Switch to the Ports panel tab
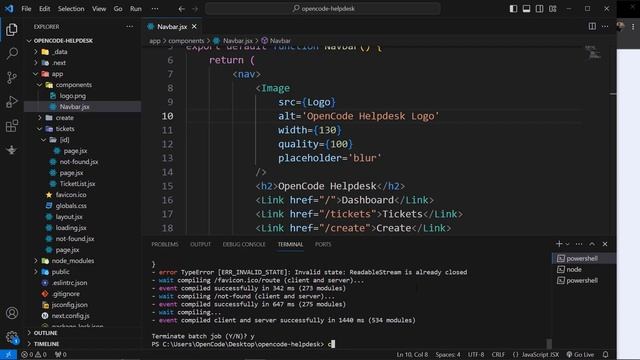The image size is (640, 360). pos(323,244)
